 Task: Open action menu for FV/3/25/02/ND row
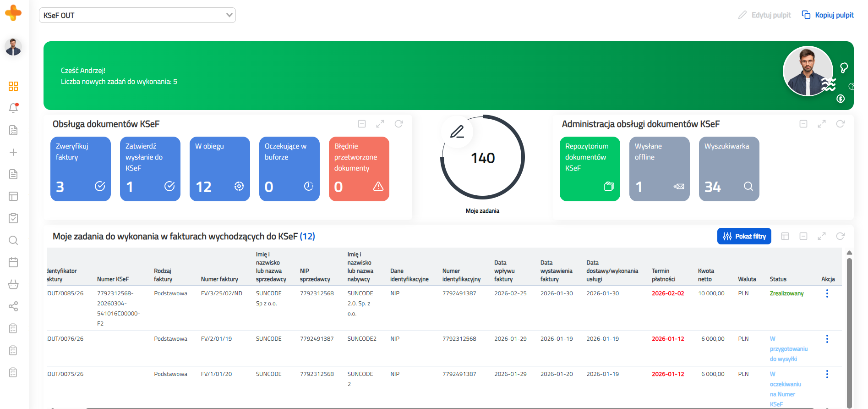(x=827, y=293)
